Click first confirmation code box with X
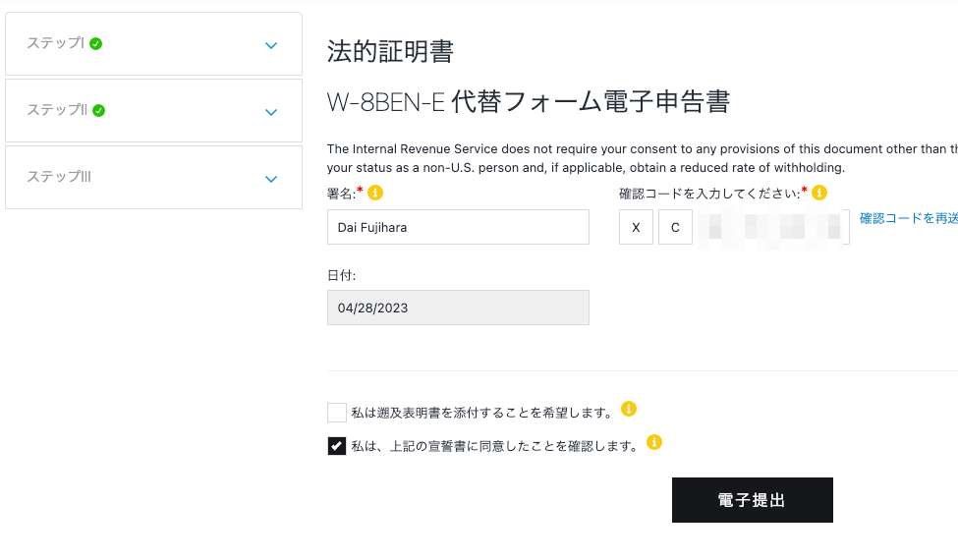The width and height of the screenshot is (958, 560). 636,227
